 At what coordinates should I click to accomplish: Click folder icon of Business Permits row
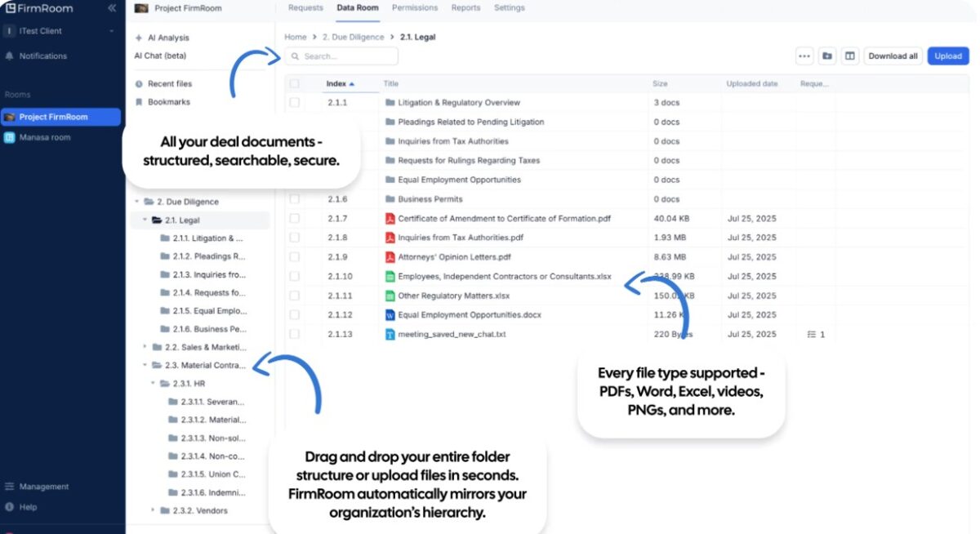tap(390, 199)
